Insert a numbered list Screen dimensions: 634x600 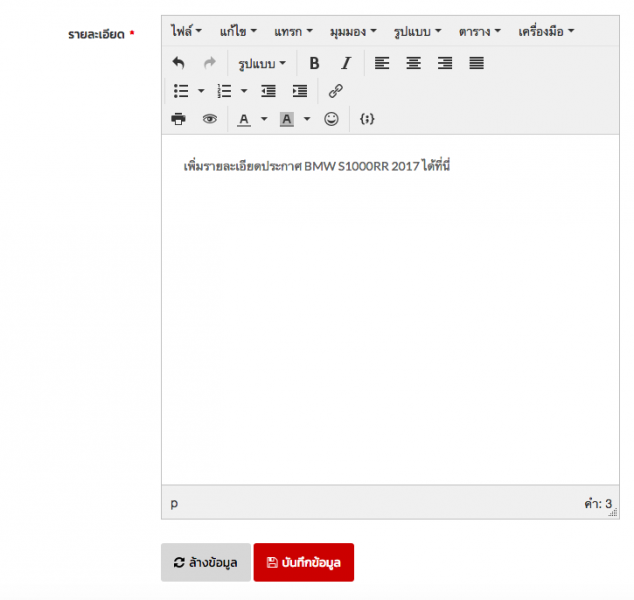224,91
